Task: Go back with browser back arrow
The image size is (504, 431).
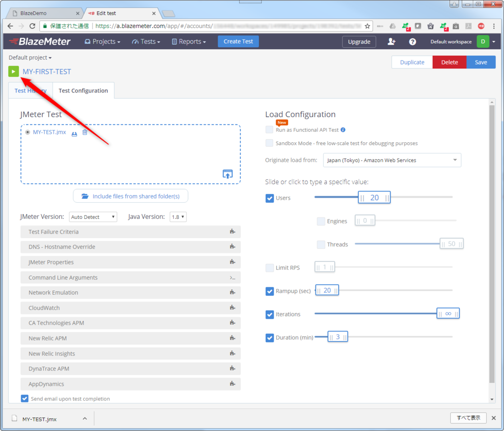Action: [x=10, y=26]
